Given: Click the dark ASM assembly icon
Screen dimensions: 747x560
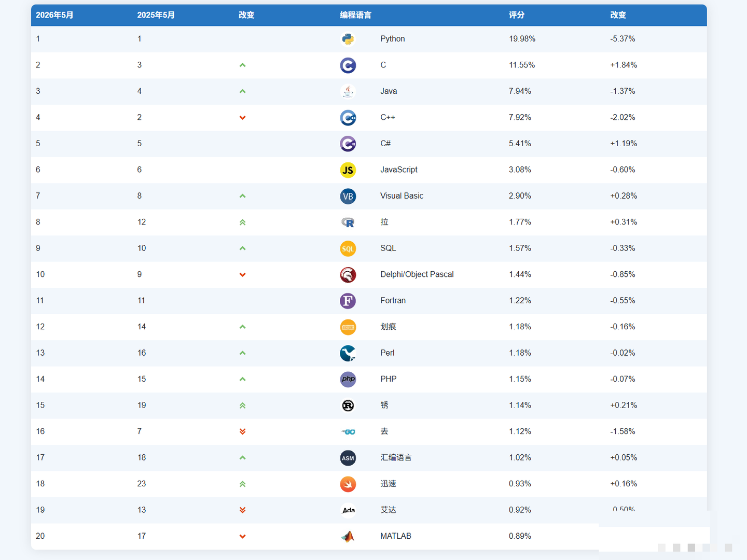Looking at the screenshot, I should coord(348,458).
